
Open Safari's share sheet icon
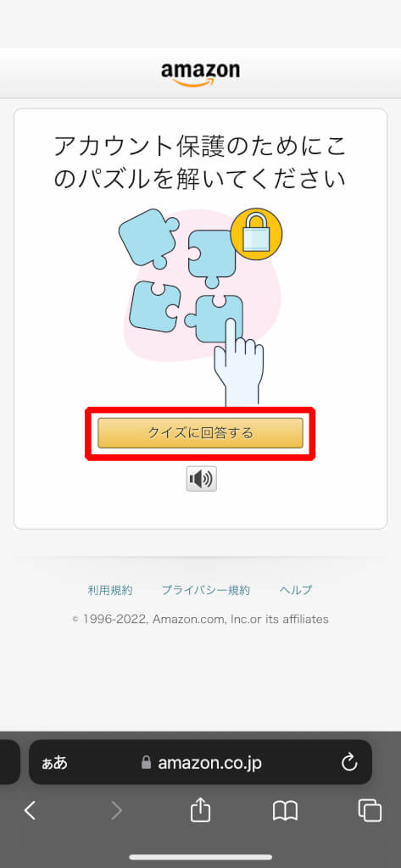(x=200, y=810)
